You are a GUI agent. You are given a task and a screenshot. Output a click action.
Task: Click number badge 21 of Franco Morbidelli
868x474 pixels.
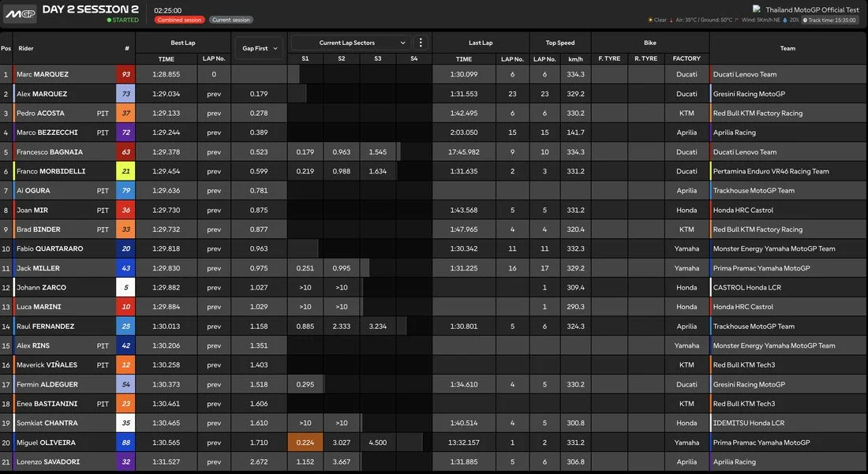125,171
